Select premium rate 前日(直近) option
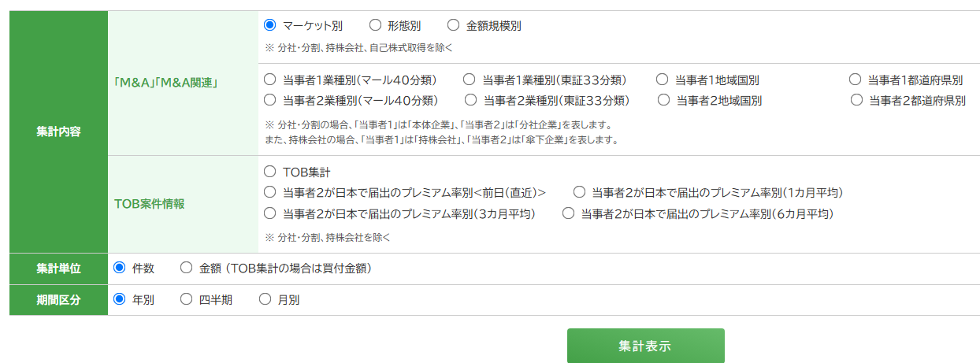 [269, 192]
